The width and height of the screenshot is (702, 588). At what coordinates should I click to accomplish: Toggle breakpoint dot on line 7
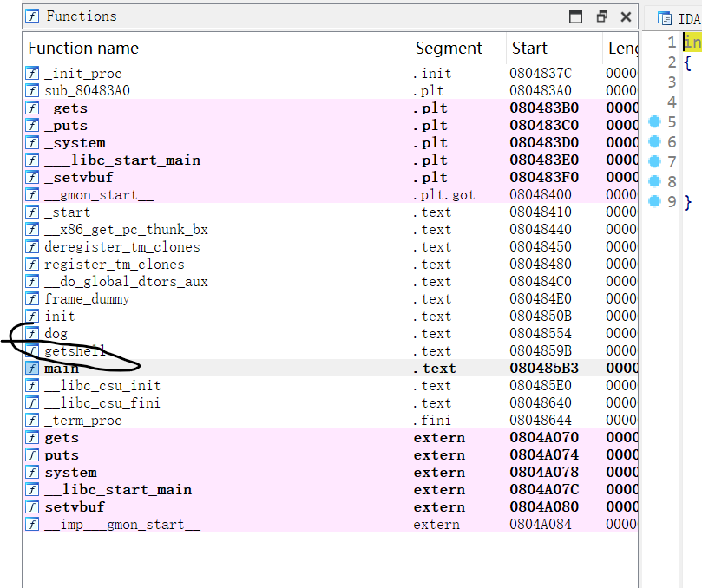(655, 162)
